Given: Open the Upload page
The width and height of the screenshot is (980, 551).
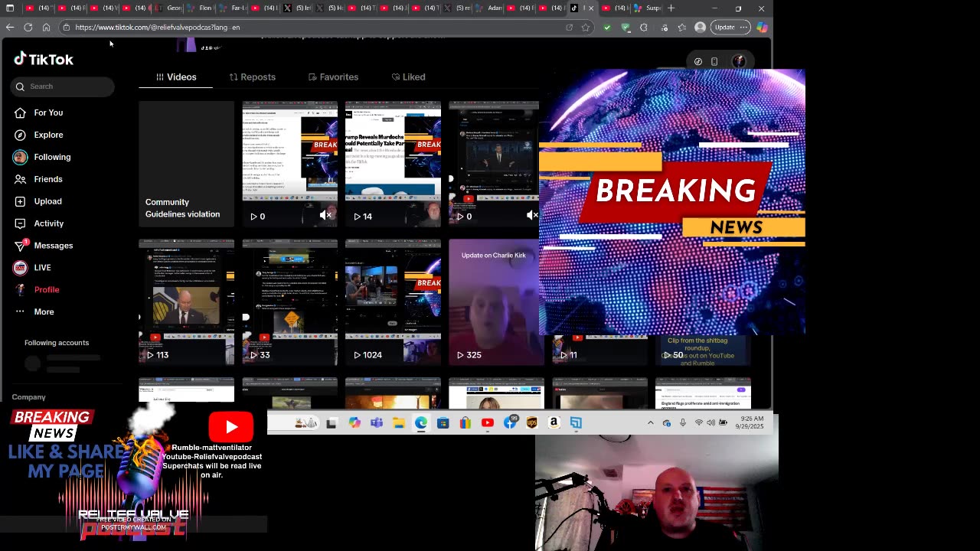Looking at the screenshot, I should point(47,201).
